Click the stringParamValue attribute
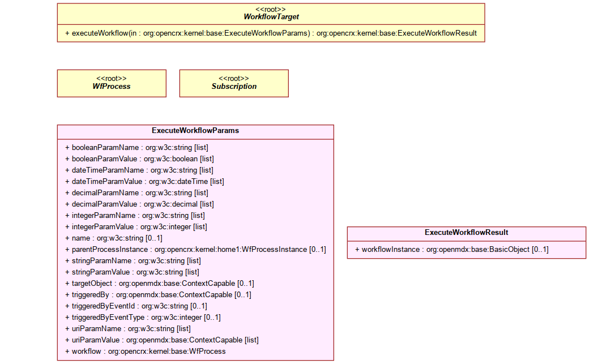Image resolution: width=589 pixels, height=364 pixels. point(132,272)
